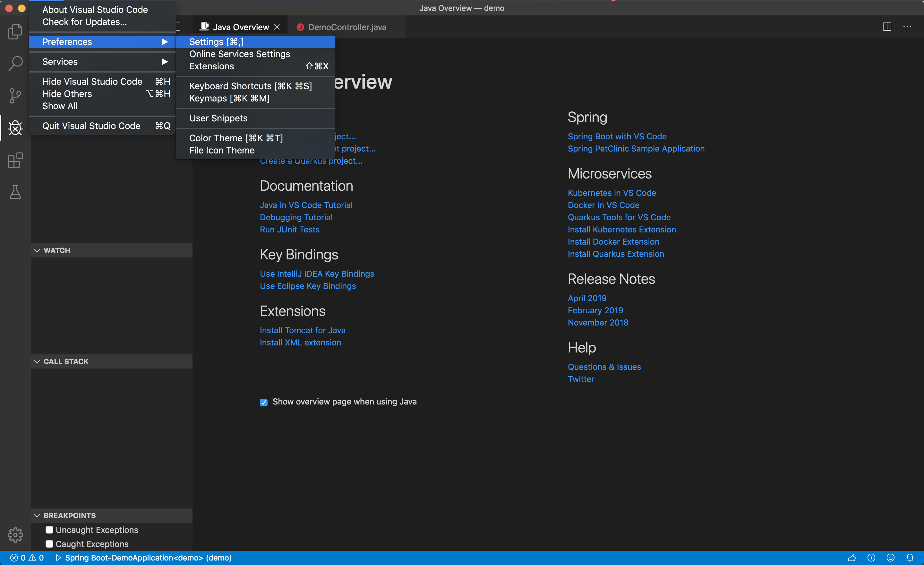Choose Quit Visual Studio Code
This screenshot has height=565, width=924.
coord(102,126)
